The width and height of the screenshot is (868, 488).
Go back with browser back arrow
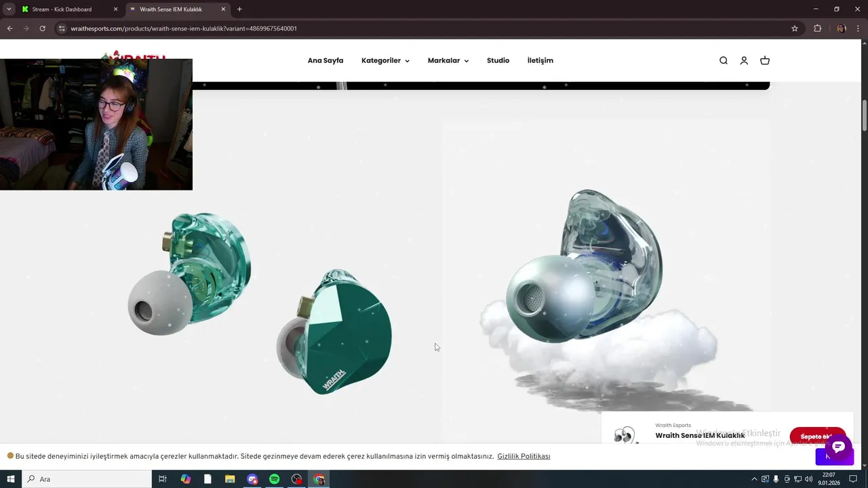click(x=9, y=28)
